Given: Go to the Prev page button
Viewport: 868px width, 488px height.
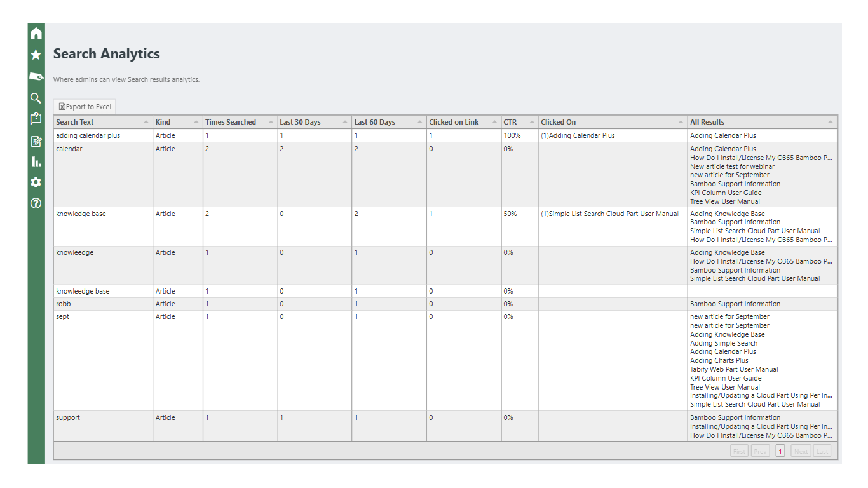Looking at the screenshot, I should click(760, 451).
